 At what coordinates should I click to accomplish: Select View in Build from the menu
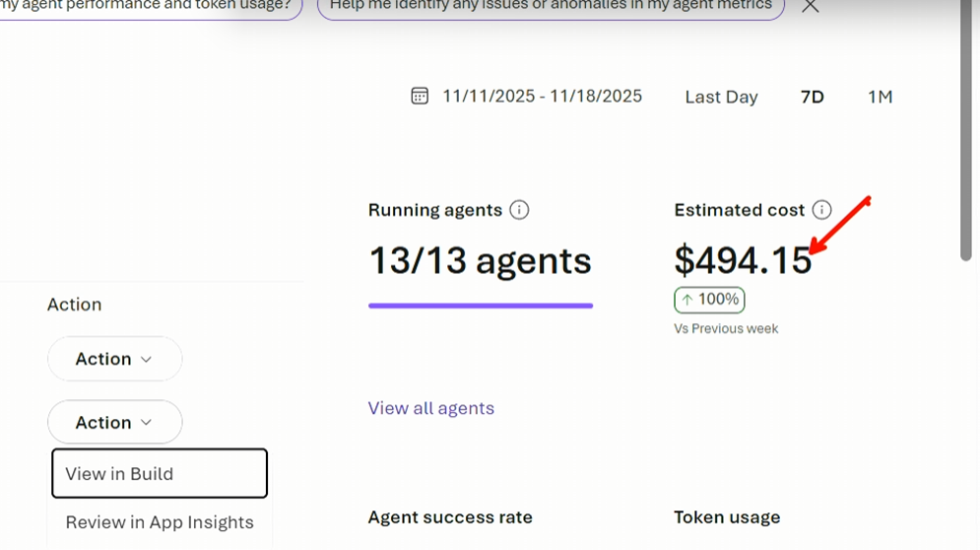tap(159, 474)
